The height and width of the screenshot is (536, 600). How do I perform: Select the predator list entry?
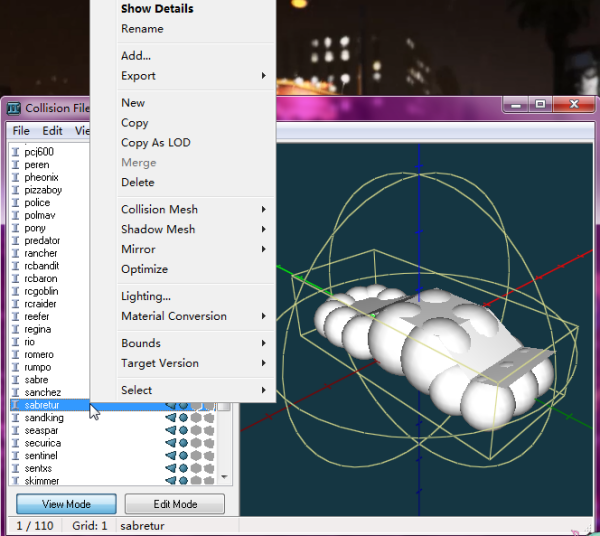click(x=42, y=240)
